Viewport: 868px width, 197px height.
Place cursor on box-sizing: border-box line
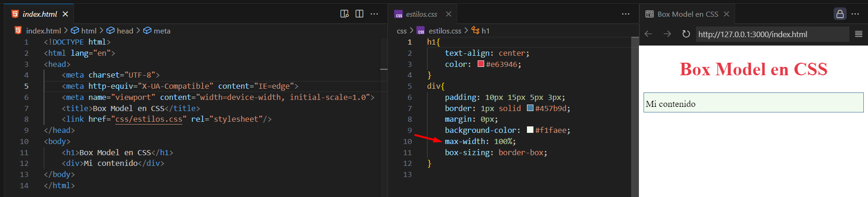pos(496,152)
